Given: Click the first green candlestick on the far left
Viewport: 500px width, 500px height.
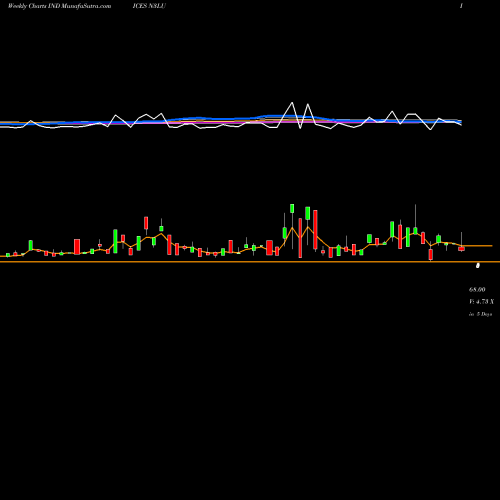Looking at the screenshot, I should tap(8, 255).
